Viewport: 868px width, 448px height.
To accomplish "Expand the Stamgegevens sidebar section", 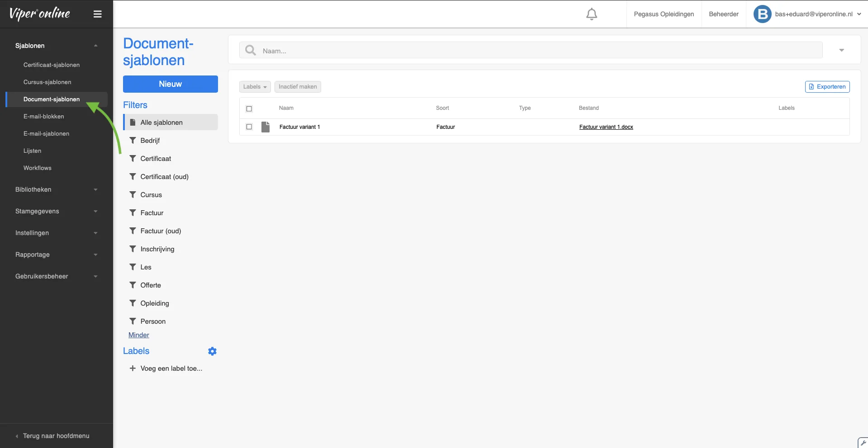I will tap(56, 211).
